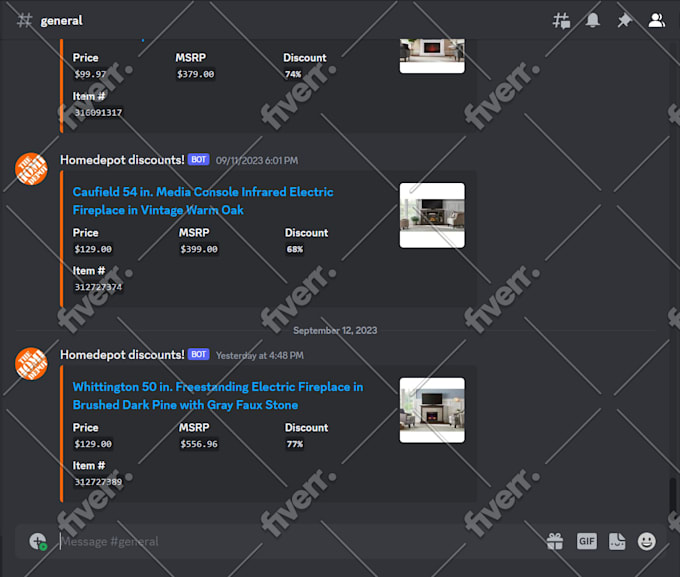Click item number 316091317
The width and height of the screenshot is (680, 577).
pyautogui.click(x=98, y=113)
